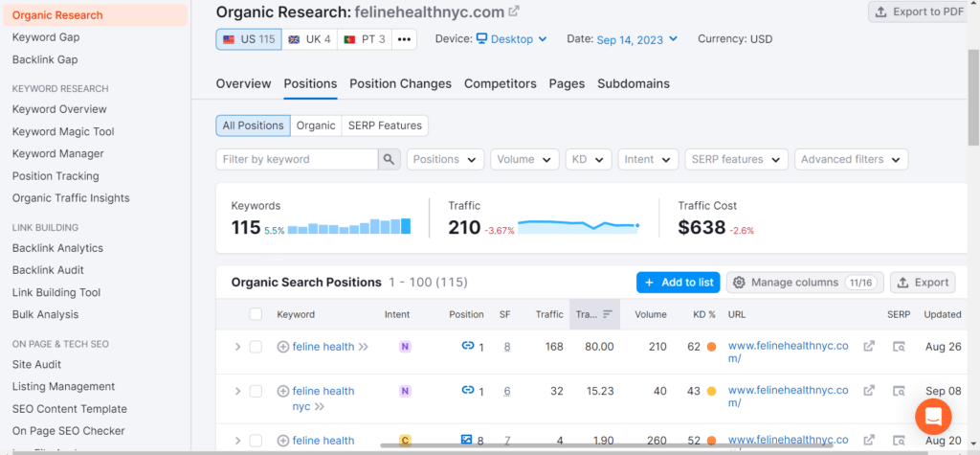Click sitelink position icon in row with traffic 32
Viewport: 980px width, 455px height.
pos(467,390)
